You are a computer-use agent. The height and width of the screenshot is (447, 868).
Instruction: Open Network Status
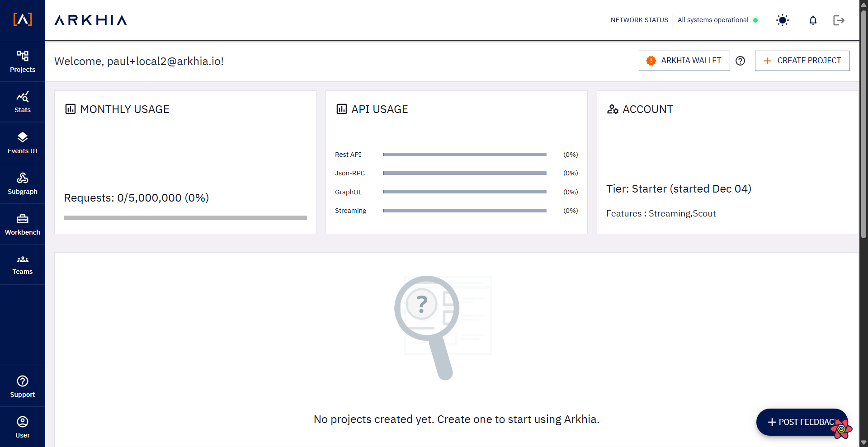click(x=639, y=20)
